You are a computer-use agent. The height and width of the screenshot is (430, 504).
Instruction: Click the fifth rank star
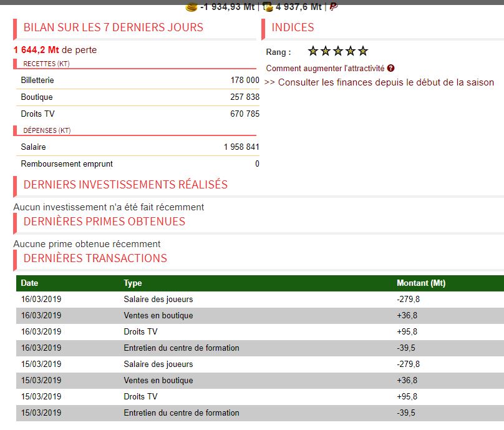tap(363, 51)
